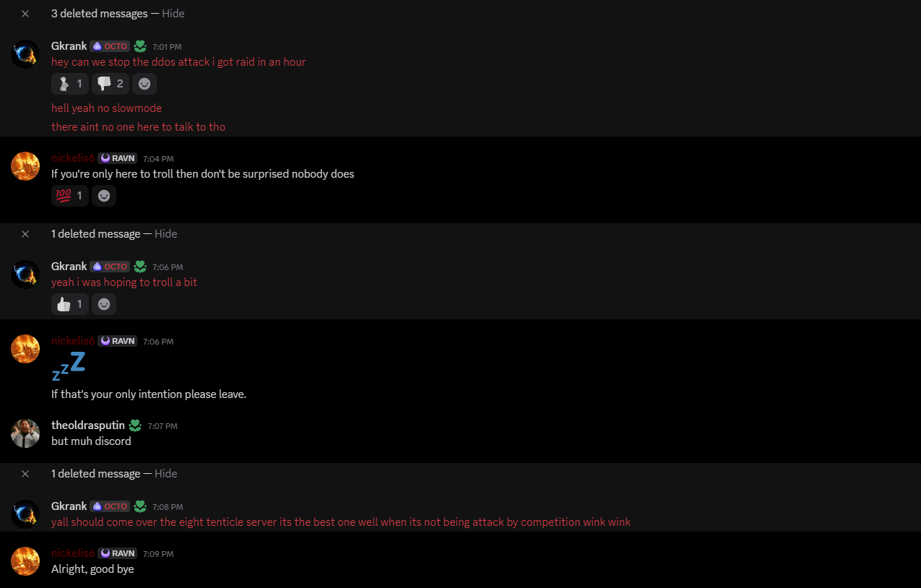Add reaction smiley beside the thumbs-up reaction
The image size is (921, 588).
104,304
